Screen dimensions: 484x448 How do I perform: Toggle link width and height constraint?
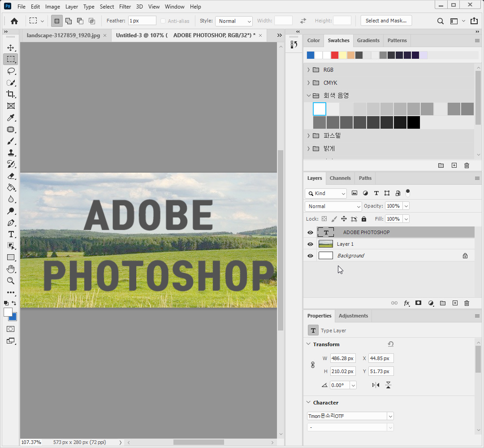click(313, 365)
